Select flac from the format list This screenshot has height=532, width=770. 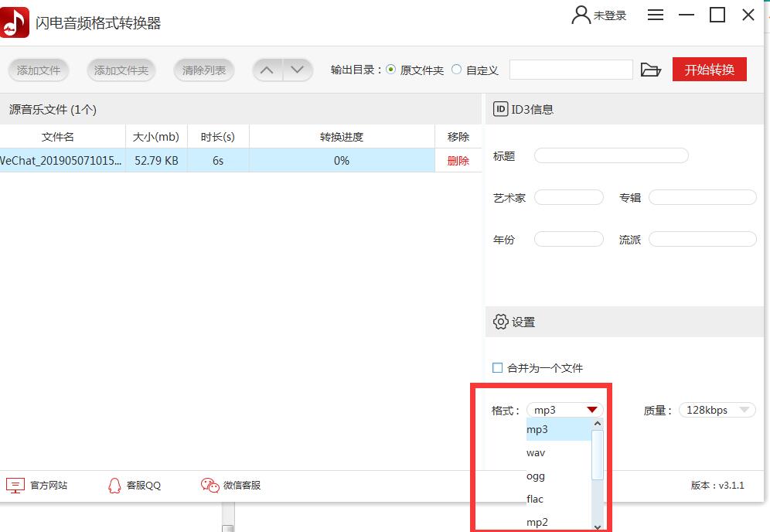tap(534, 499)
